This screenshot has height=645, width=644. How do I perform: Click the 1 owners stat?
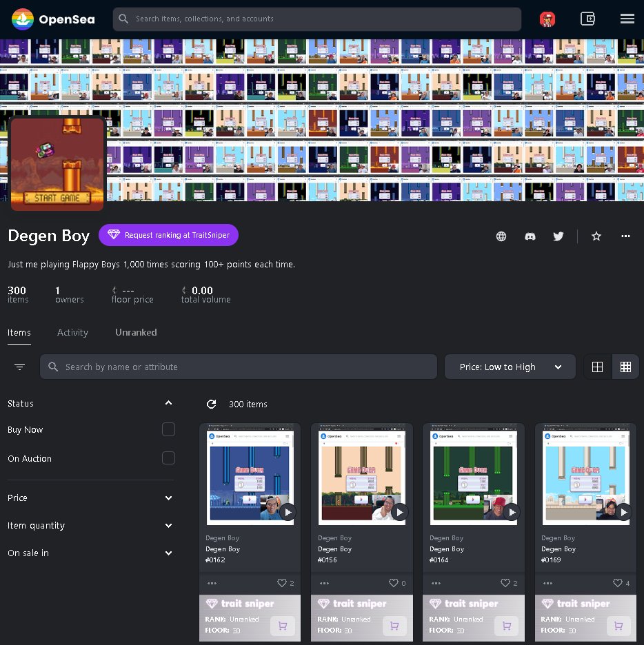(69, 295)
